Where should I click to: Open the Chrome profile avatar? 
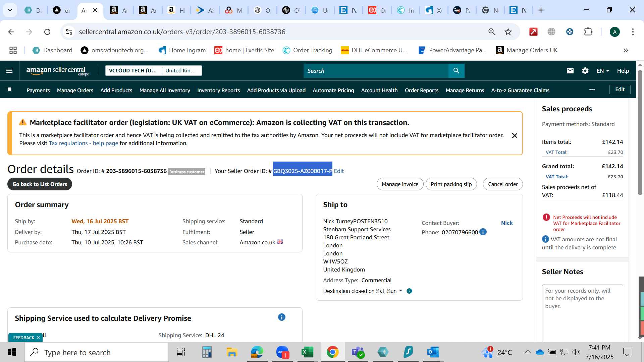coord(614,32)
